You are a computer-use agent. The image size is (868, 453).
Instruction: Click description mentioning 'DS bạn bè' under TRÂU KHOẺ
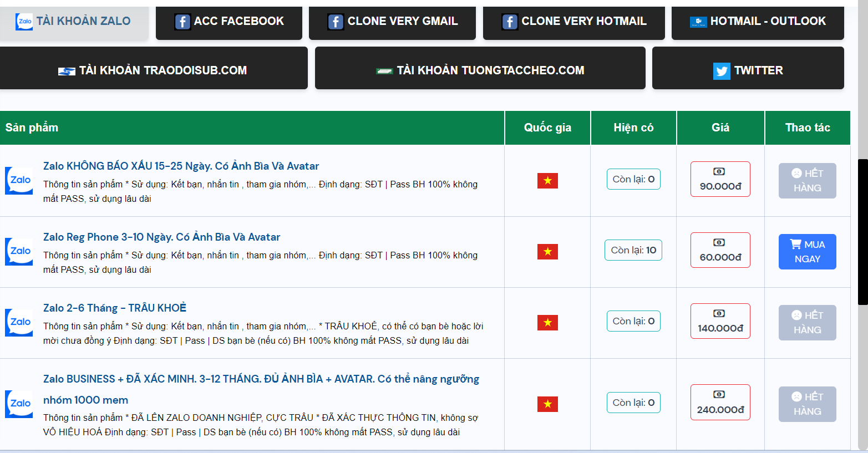click(263, 333)
